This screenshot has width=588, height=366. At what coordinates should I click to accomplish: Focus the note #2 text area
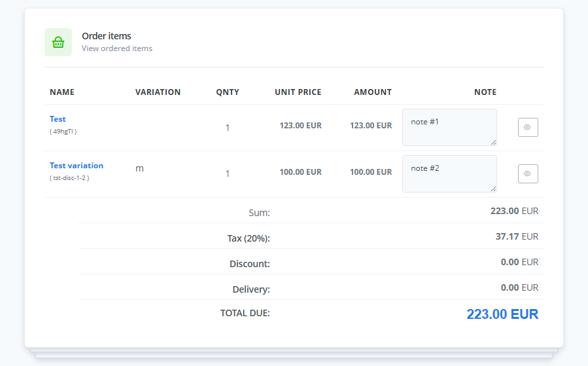(449, 174)
